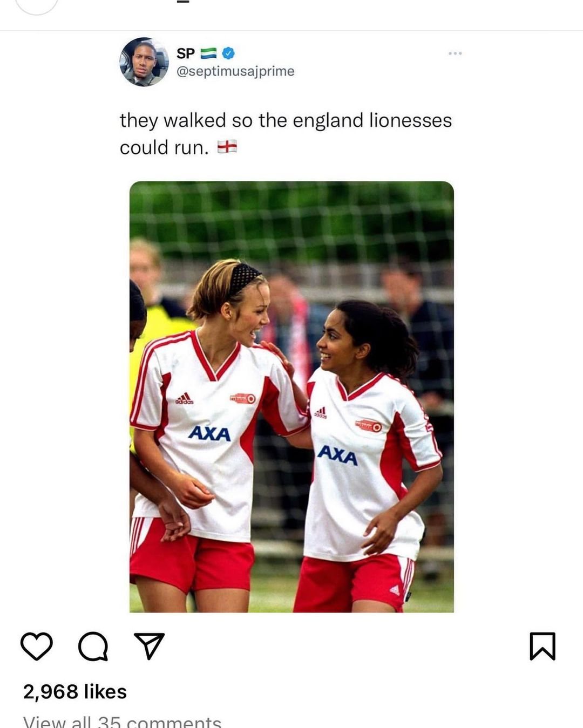
Task: Share the post with paper plane icon
Action: pos(149,646)
